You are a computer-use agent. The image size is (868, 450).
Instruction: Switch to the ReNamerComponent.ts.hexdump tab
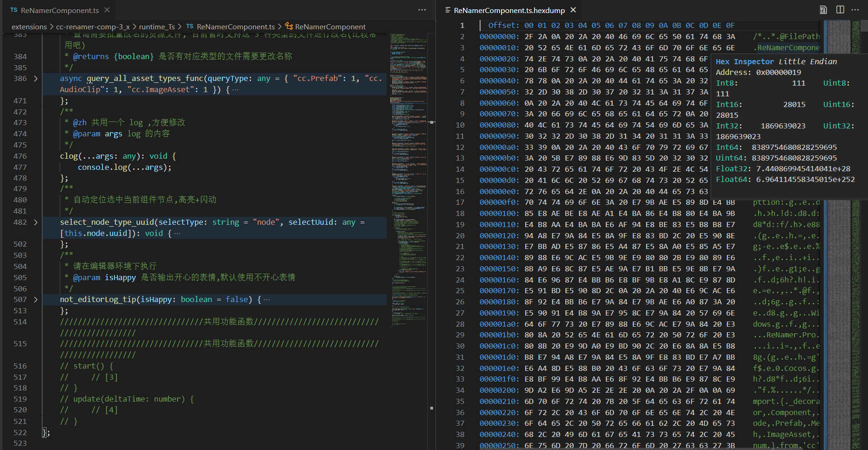[x=509, y=10]
